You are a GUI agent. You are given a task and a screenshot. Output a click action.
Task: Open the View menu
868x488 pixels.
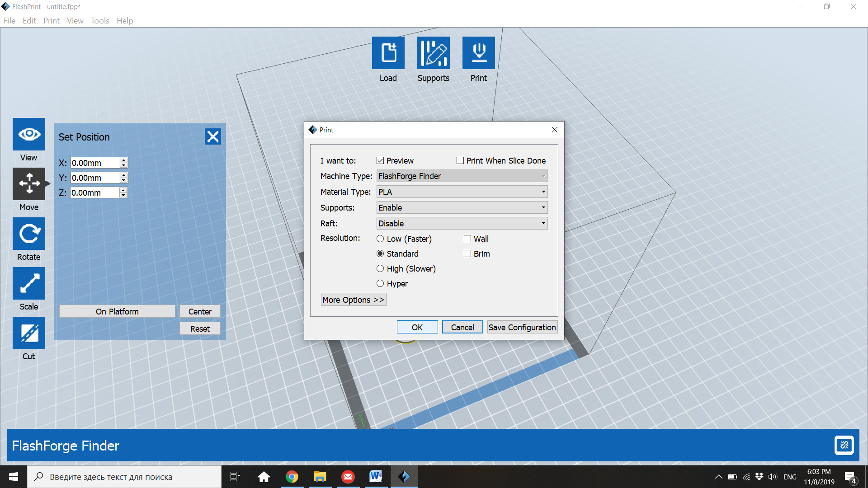click(75, 21)
